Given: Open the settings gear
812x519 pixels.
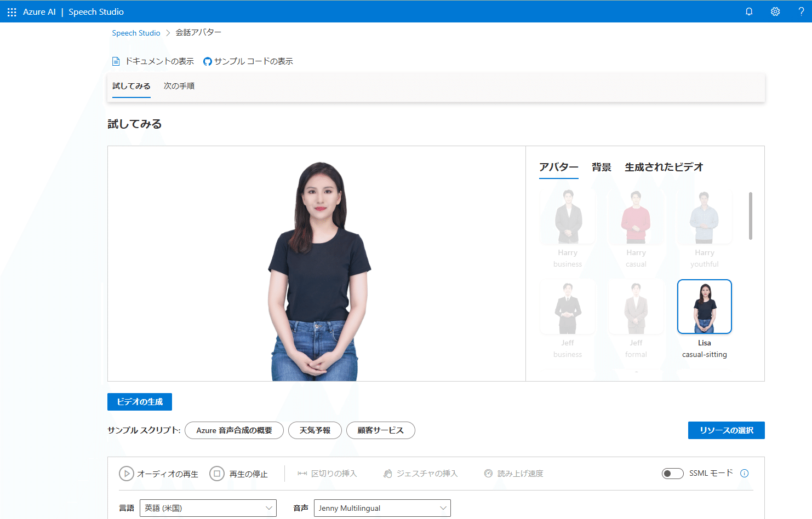Looking at the screenshot, I should [x=775, y=11].
